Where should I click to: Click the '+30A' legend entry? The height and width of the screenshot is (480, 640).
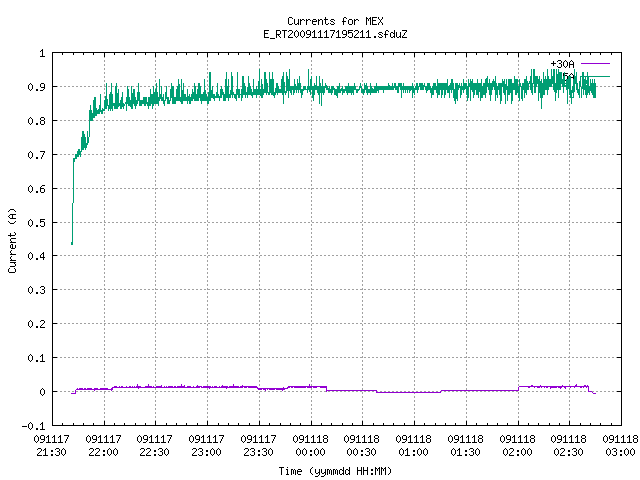[562, 64]
